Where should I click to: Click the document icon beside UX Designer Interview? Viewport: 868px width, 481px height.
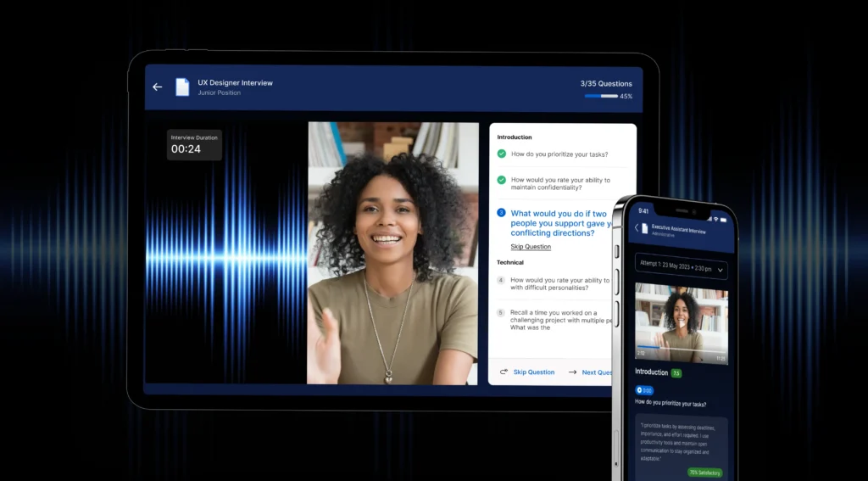[182, 87]
